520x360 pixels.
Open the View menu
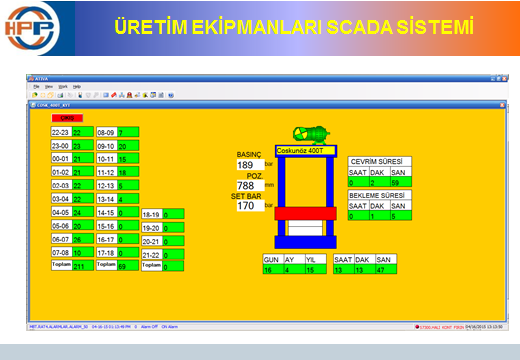coord(49,87)
